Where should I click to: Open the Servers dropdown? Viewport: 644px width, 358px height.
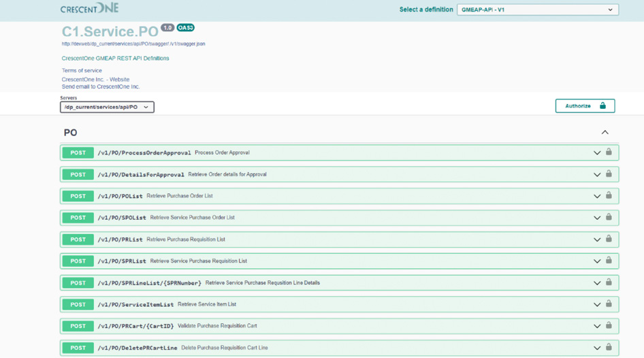point(107,107)
